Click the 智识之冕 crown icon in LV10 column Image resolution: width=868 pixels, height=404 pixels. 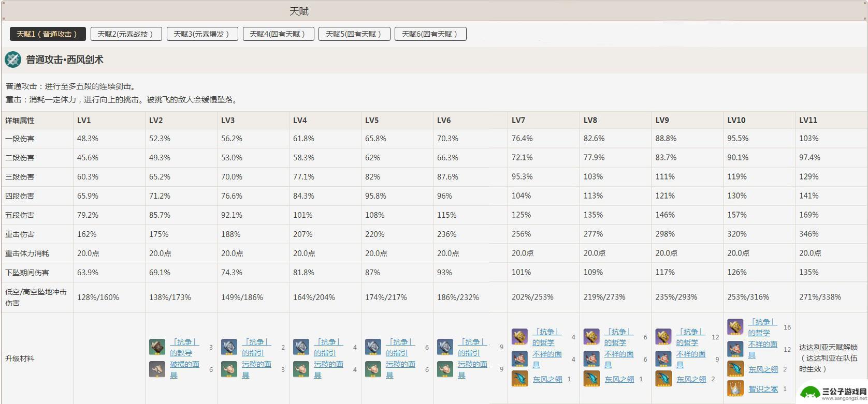(x=735, y=388)
